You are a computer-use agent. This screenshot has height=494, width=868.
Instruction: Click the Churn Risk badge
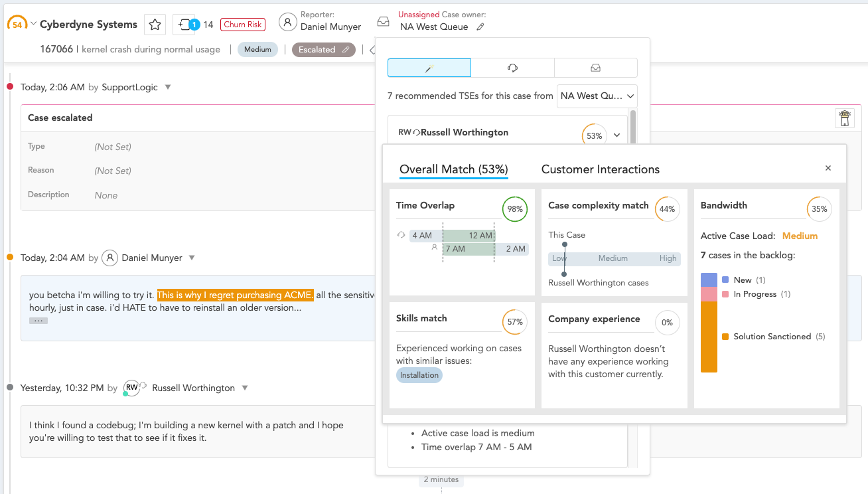(x=242, y=24)
